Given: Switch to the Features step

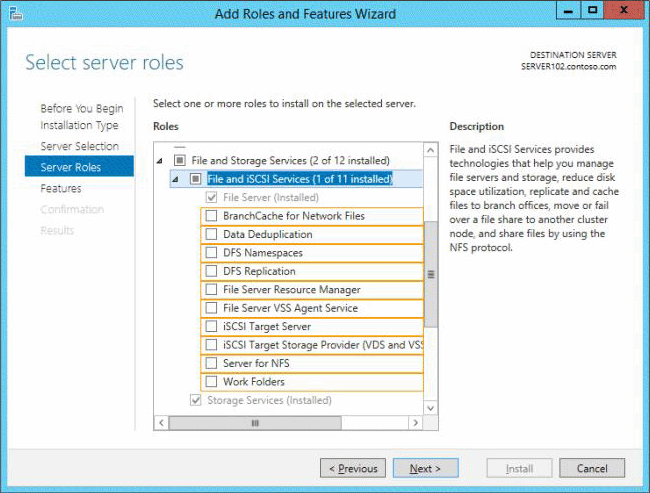Looking at the screenshot, I should click(x=61, y=188).
